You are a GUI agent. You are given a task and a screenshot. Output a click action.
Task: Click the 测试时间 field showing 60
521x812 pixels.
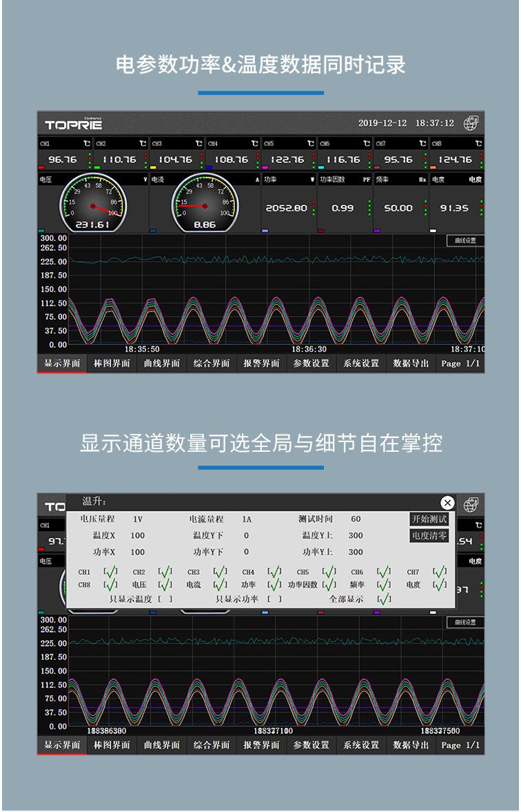[356, 519]
